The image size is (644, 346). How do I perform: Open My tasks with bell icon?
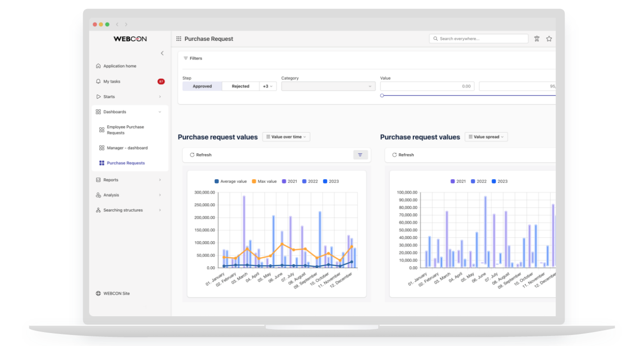click(111, 82)
